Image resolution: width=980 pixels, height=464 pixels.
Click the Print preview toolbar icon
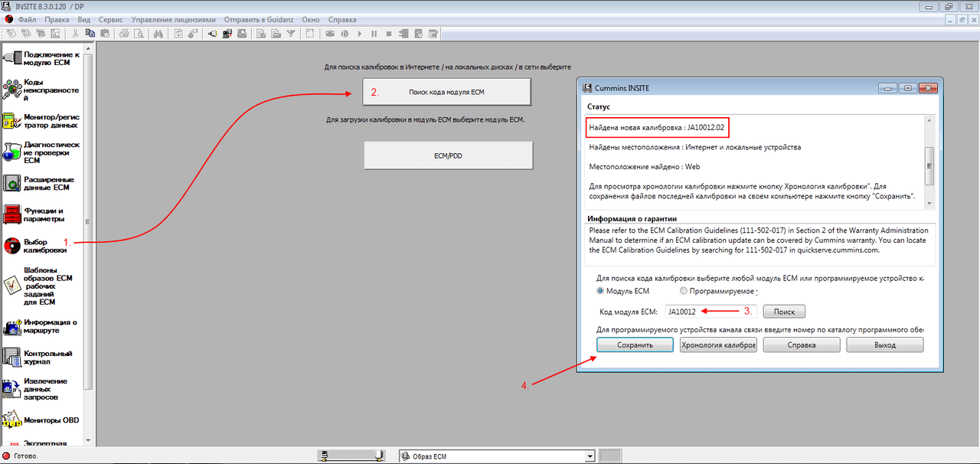click(139, 34)
